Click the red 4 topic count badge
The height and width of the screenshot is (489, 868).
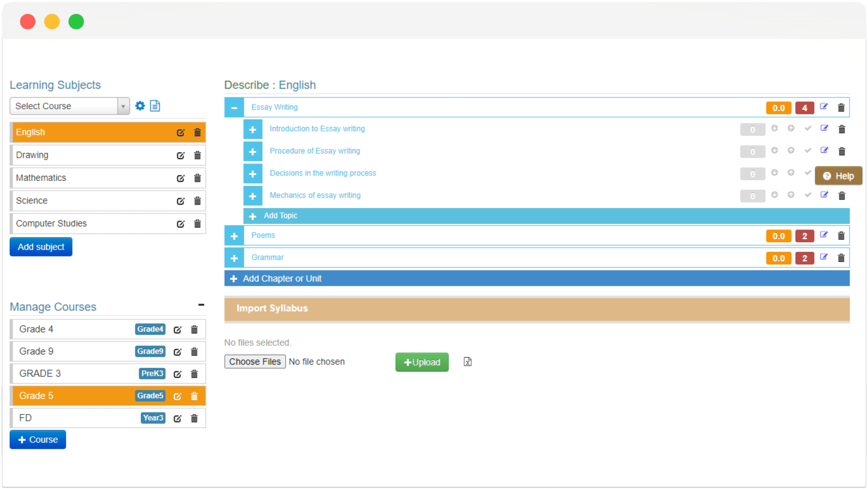pos(805,108)
